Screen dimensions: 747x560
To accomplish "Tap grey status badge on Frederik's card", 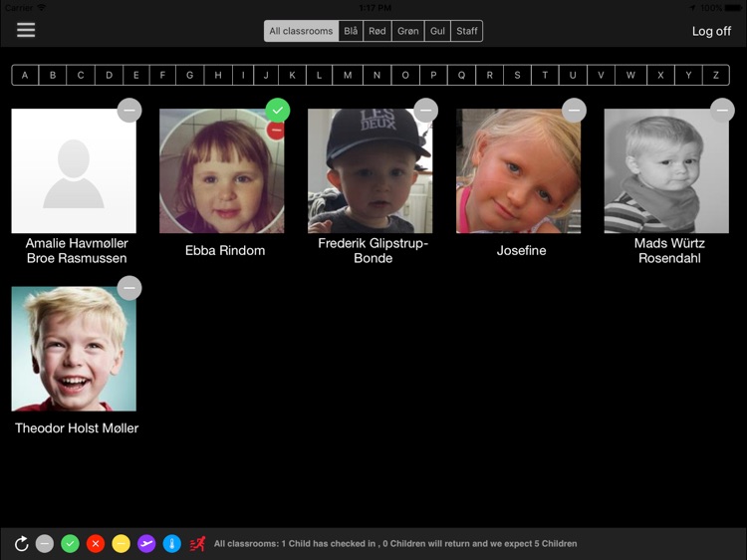I will (x=426, y=111).
